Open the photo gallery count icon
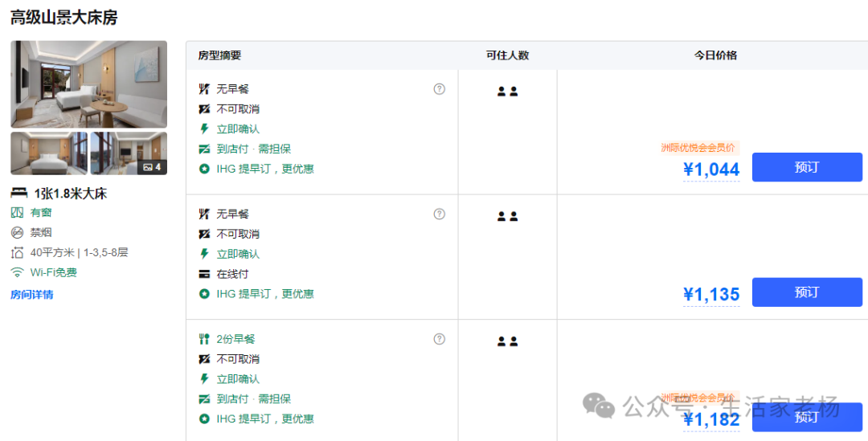The height and width of the screenshot is (441, 868). 152,166
